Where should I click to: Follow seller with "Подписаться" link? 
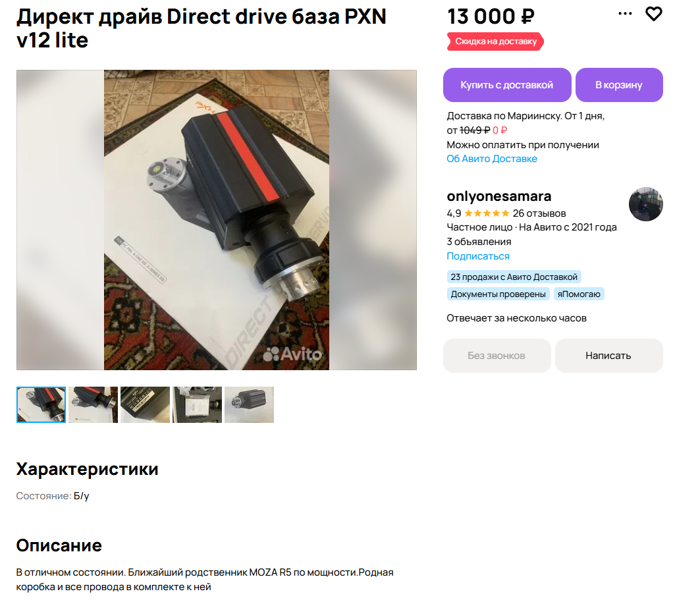click(477, 256)
